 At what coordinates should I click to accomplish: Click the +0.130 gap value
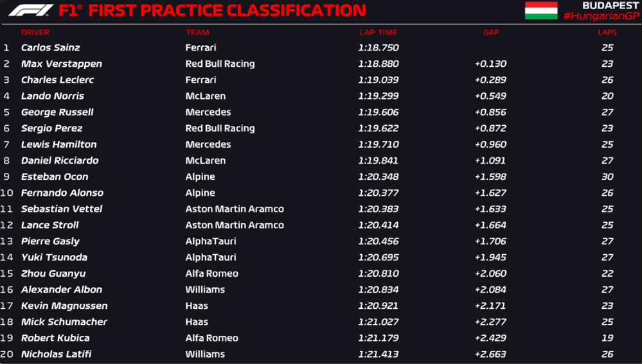[x=490, y=64]
